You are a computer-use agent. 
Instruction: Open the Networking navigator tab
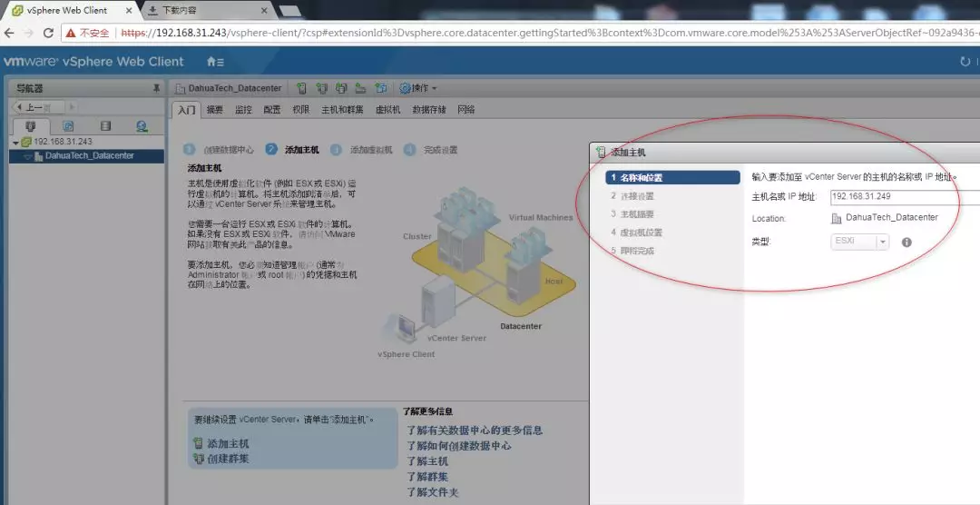click(x=142, y=126)
